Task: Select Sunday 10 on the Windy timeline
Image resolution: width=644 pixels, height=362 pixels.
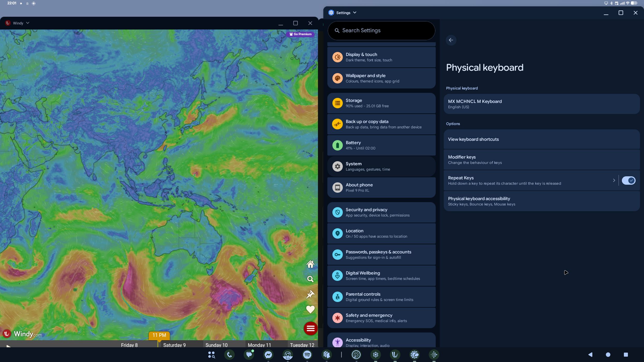Action: click(216, 345)
